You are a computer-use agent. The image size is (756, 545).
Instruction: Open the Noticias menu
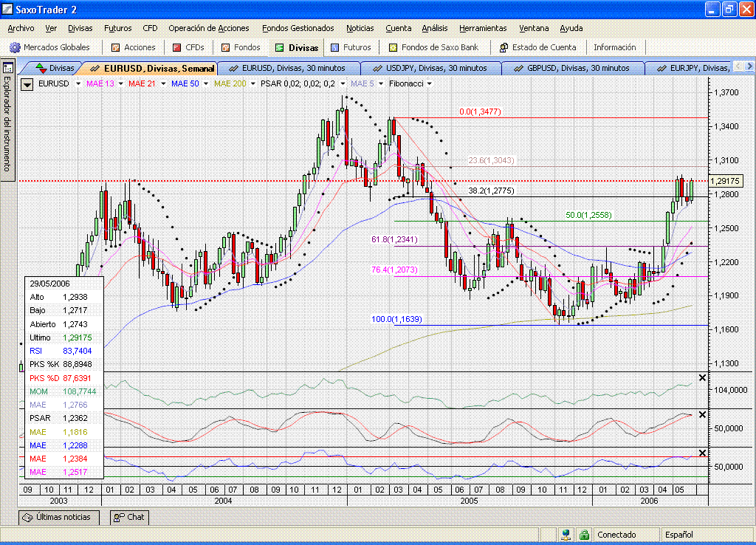click(360, 29)
